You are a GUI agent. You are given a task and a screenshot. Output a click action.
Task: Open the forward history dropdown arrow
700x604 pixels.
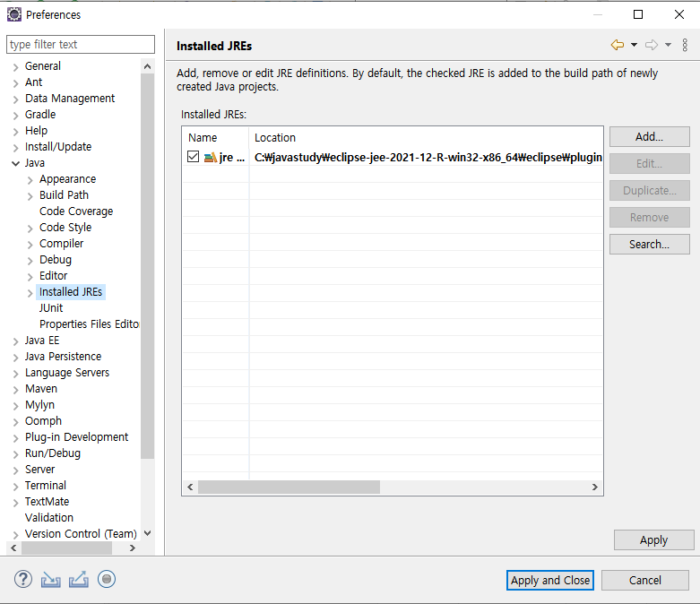click(668, 45)
